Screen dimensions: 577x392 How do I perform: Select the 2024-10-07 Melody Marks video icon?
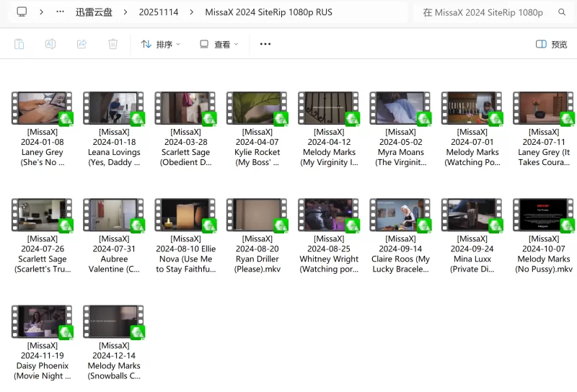coord(544,215)
